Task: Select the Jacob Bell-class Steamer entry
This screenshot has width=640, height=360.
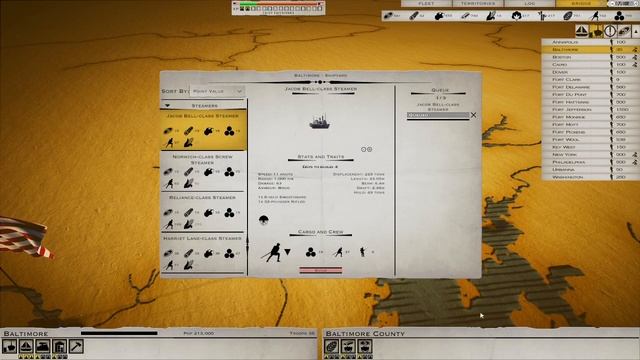Action: pos(204,130)
